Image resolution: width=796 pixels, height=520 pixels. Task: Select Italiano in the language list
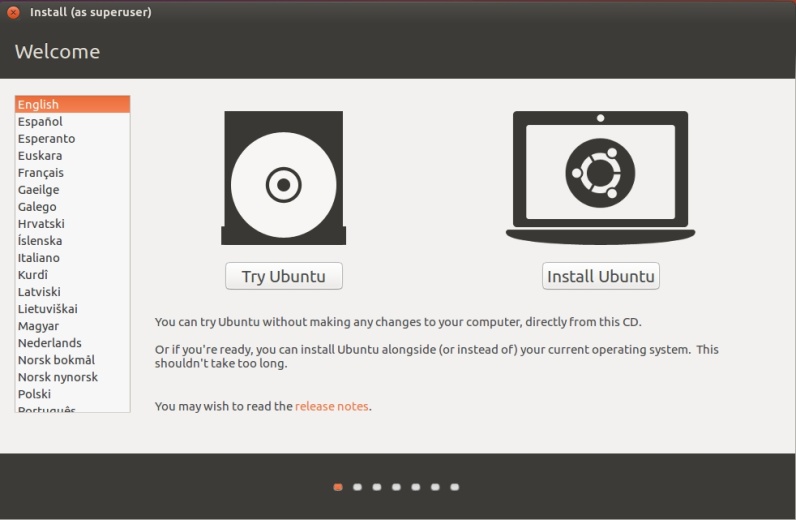coord(73,257)
